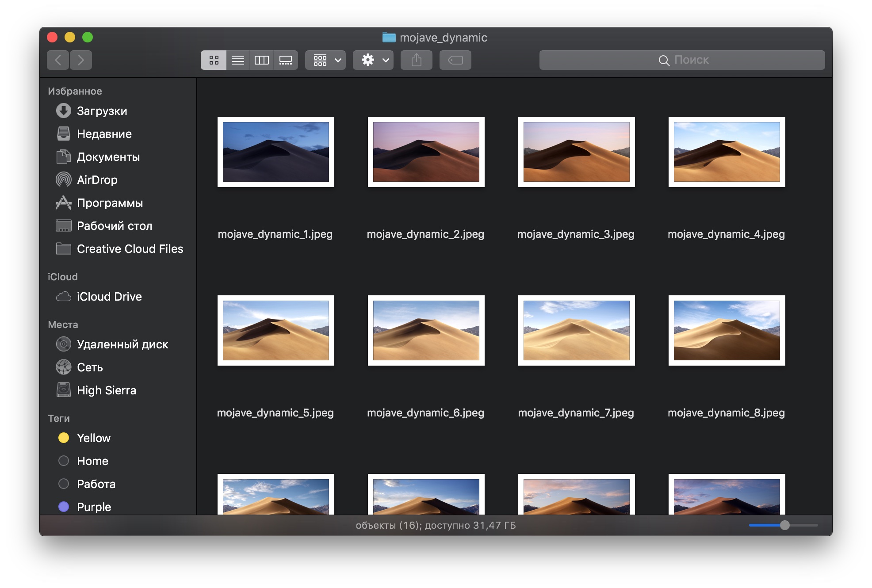Screen dimensions: 872x588
Task: Open Рабочий стол in the sidebar
Action: 114,226
